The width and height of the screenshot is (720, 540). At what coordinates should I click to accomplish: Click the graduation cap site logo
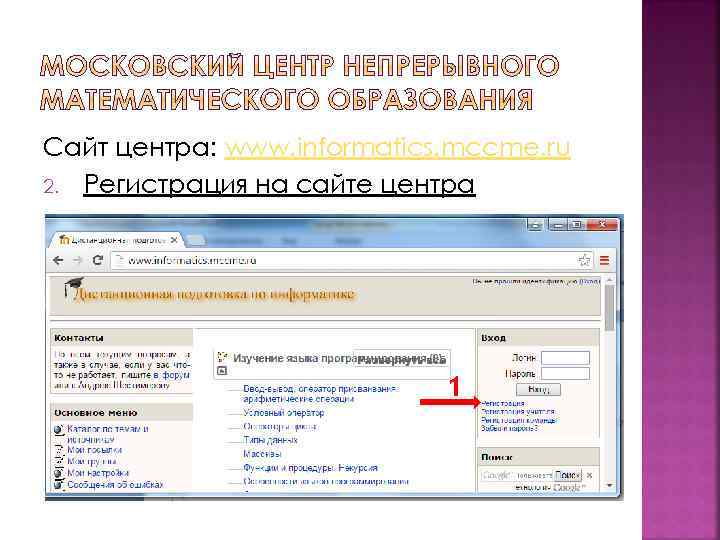click(x=73, y=287)
